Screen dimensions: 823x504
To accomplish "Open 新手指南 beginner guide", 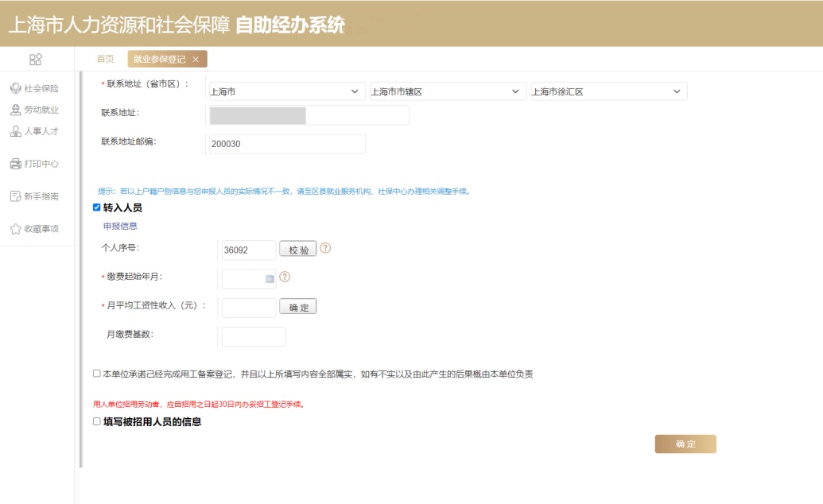I will pos(34,196).
